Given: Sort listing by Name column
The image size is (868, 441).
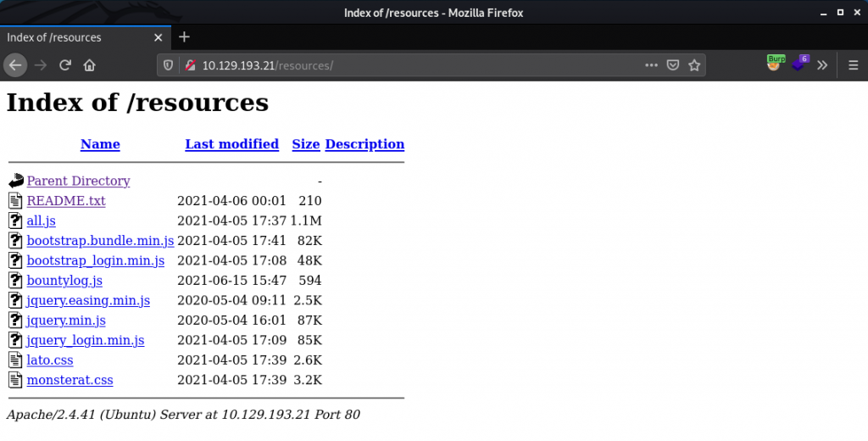Looking at the screenshot, I should coord(100,144).
